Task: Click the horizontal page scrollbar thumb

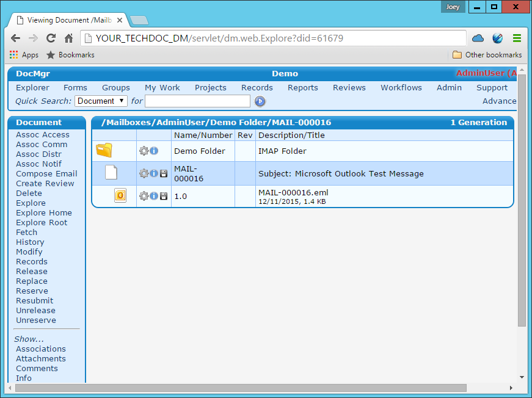Action: pyautogui.click(x=241, y=388)
